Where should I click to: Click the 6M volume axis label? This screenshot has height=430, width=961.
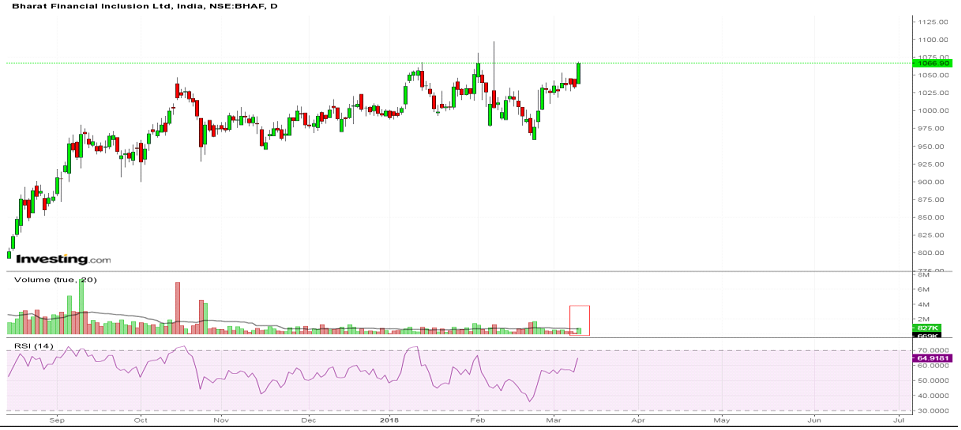coord(924,289)
